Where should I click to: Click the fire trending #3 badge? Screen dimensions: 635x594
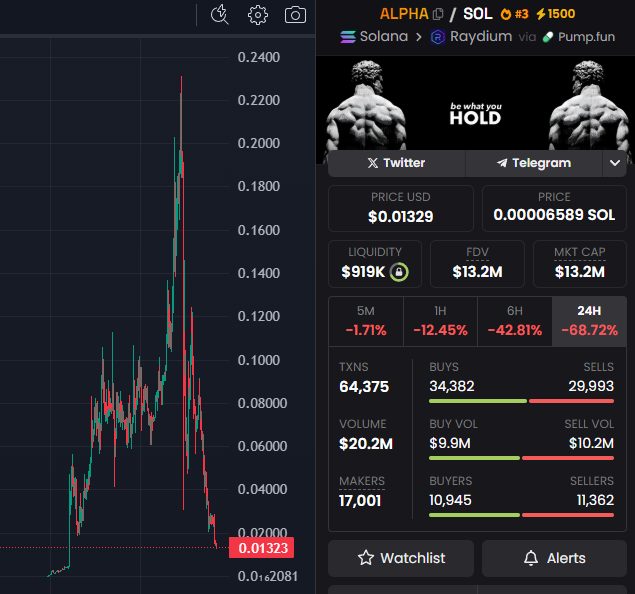(x=514, y=14)
